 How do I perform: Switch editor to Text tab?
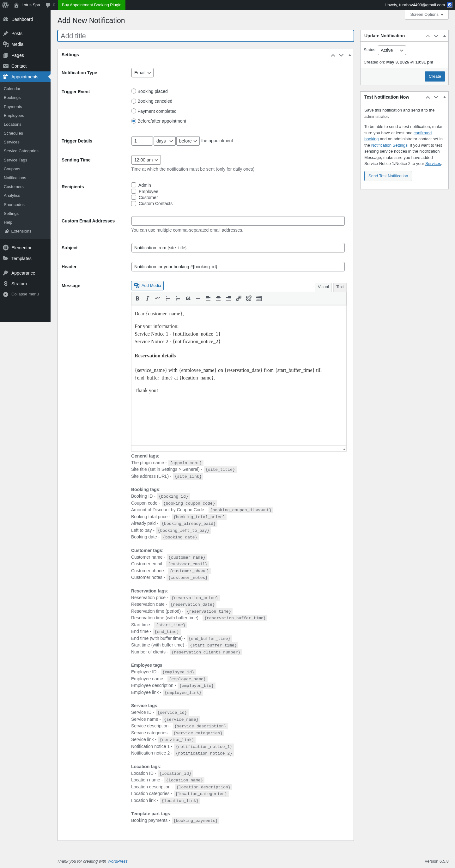[340, 287]
